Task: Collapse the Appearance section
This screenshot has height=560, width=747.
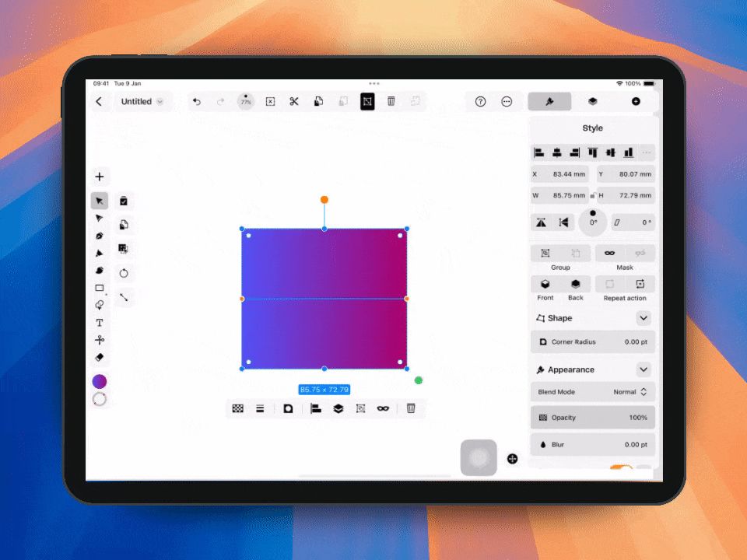Action: coord(644,369)
